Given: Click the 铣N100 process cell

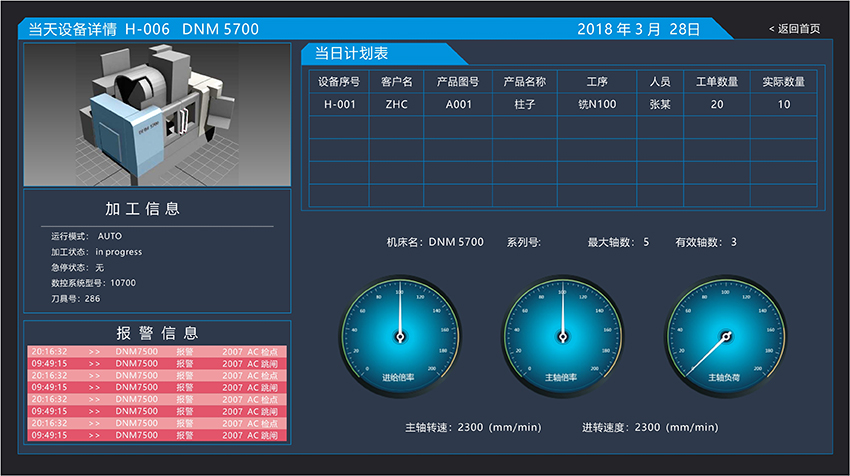Looking at the screenshot, I should click(x=597, y=105).
